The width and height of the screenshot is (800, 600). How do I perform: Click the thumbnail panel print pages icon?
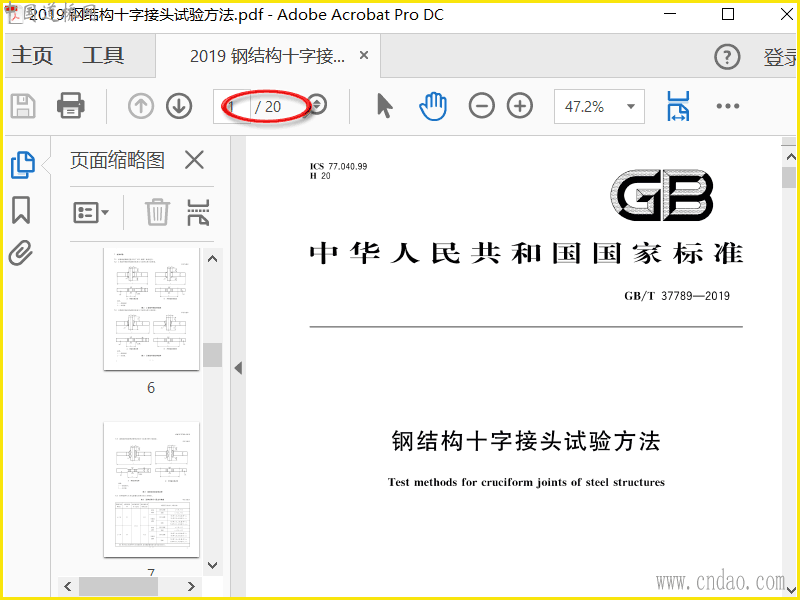coord(198,212)
